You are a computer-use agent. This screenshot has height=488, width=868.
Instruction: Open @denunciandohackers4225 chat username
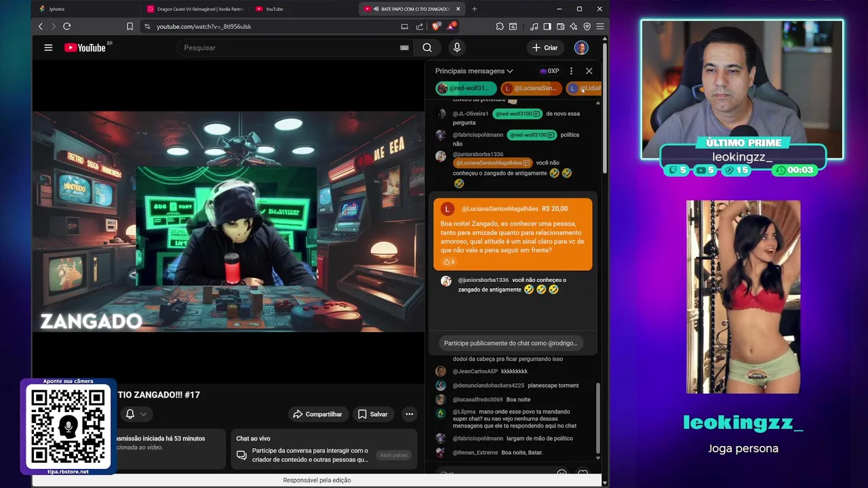(488, 386)
